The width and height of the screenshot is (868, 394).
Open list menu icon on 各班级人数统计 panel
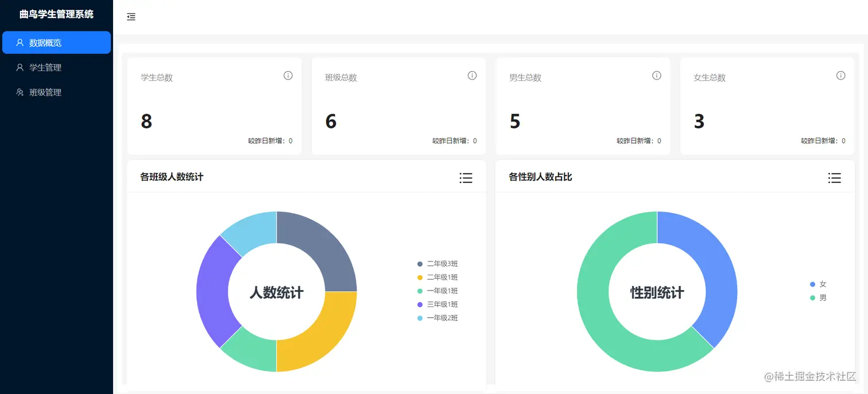(x=466, y=178)
